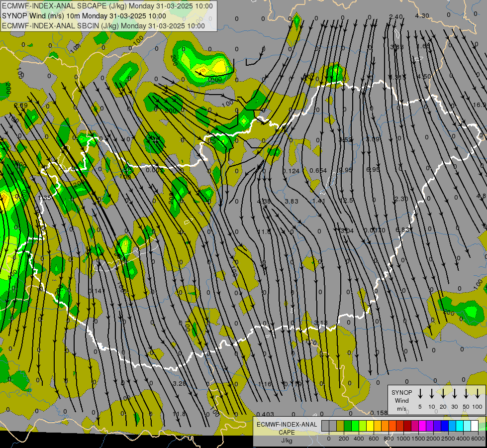The height and width of the screenshot is (448, 487).
Task: Click the 1.65 value on the map
Action: point(423,46)
